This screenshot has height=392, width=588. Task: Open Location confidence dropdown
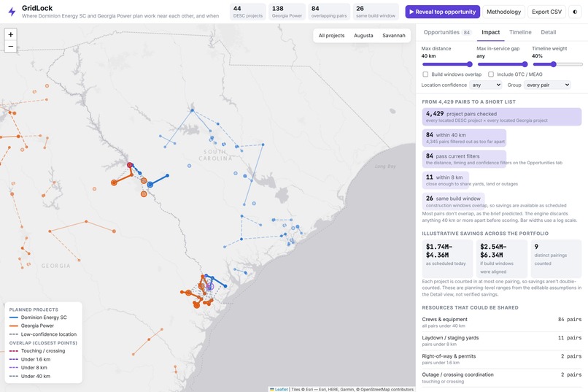point(485,85)
